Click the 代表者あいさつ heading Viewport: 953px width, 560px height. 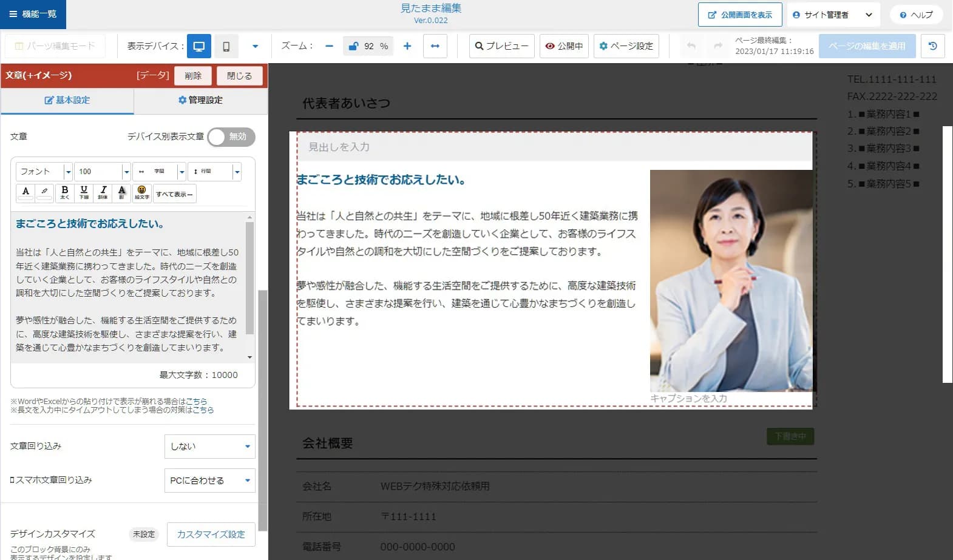pos(347,103)
